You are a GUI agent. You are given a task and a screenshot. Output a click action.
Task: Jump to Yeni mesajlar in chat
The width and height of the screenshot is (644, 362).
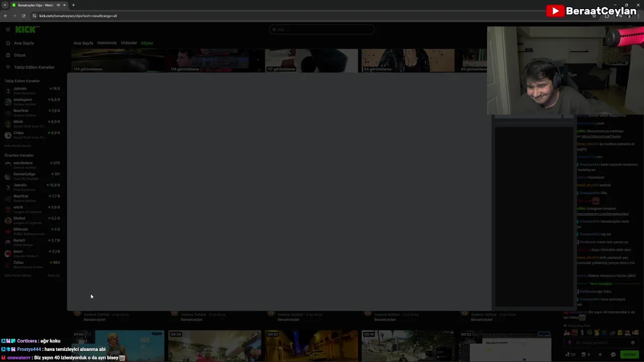(x=601, y=284)
